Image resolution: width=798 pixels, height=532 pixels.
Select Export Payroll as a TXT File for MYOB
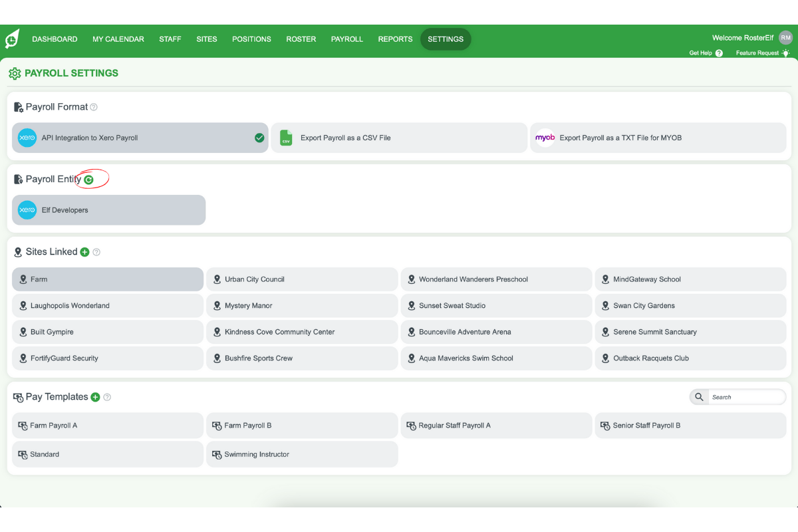658,138
